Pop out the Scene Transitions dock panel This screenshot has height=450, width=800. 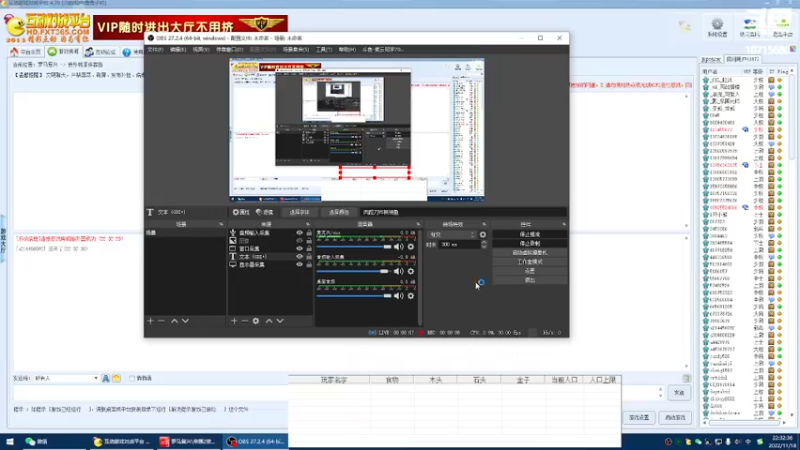click(484, 224)
